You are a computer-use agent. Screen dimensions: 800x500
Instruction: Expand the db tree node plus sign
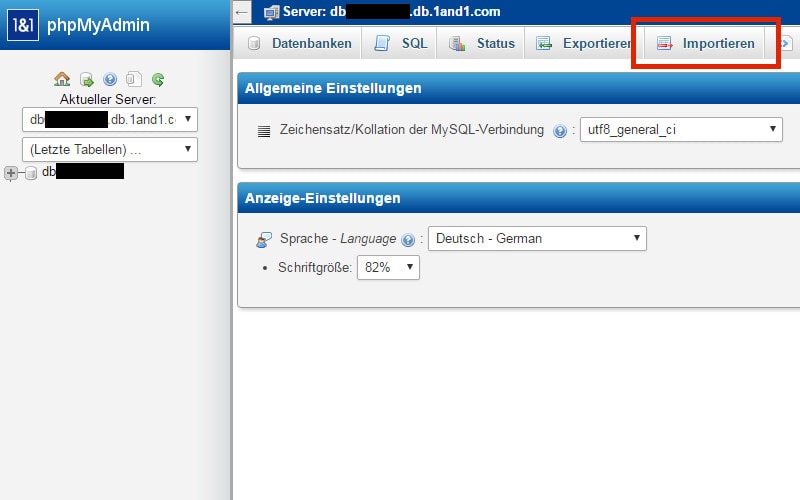coord(11,173)
